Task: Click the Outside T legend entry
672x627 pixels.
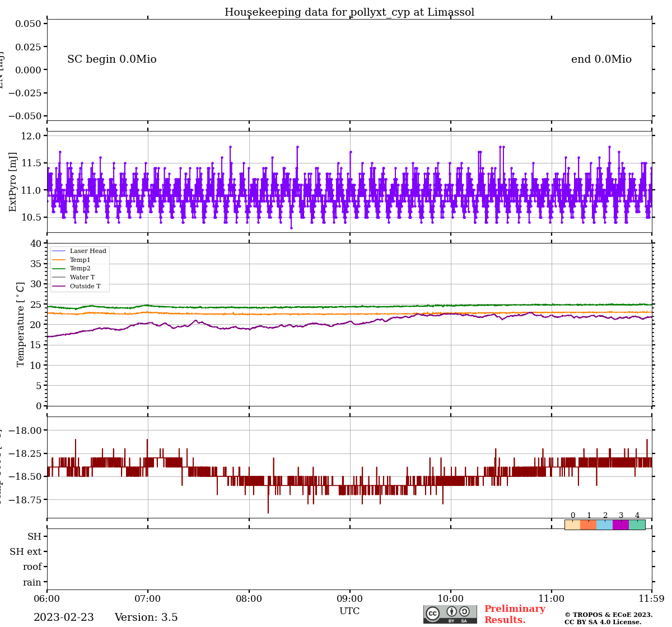Action: (x=77, y=286)
